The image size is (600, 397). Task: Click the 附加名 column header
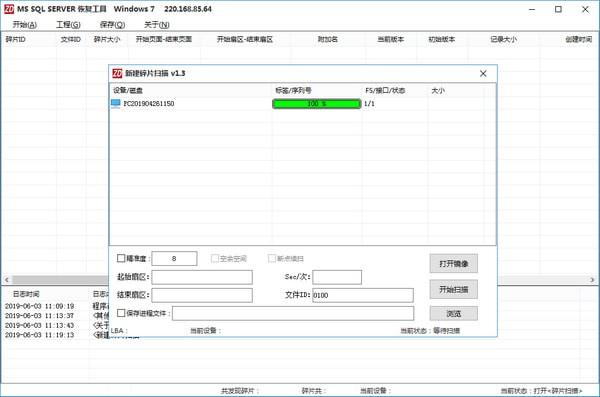(x=328, y=39)
